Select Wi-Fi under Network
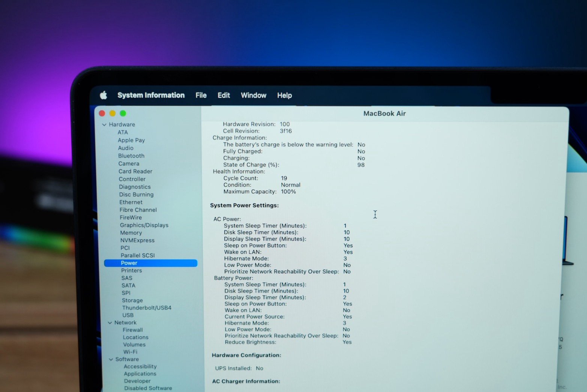This screenshot has width=587, height=392. pyautogui.click(x=130, y=352)
